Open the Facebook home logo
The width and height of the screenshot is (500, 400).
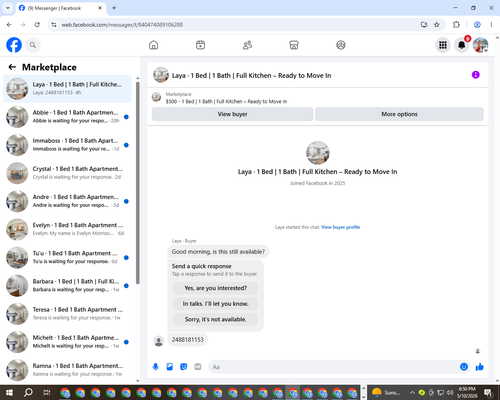[14, 45]
